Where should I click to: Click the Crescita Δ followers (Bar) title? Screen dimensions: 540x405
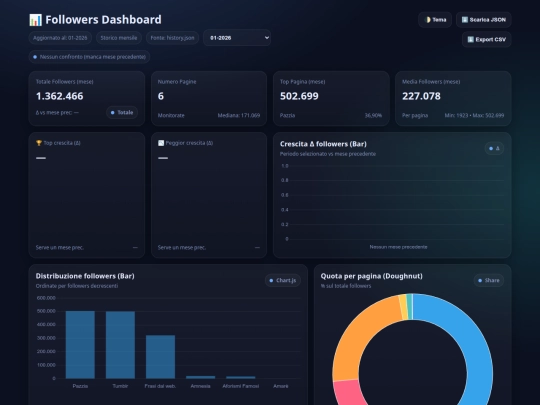323,144
